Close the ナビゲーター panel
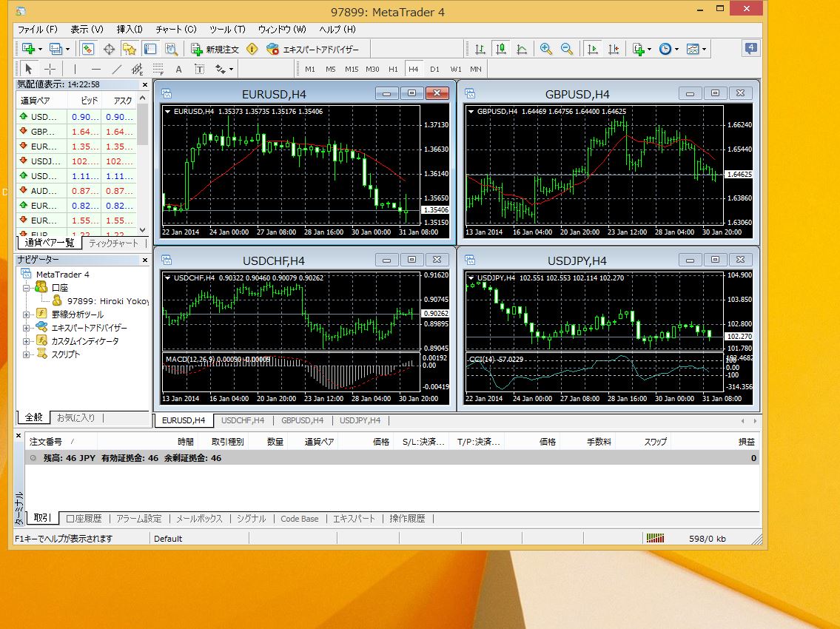Viewport: 840px width, 629px height. click(x=144, y=260)
